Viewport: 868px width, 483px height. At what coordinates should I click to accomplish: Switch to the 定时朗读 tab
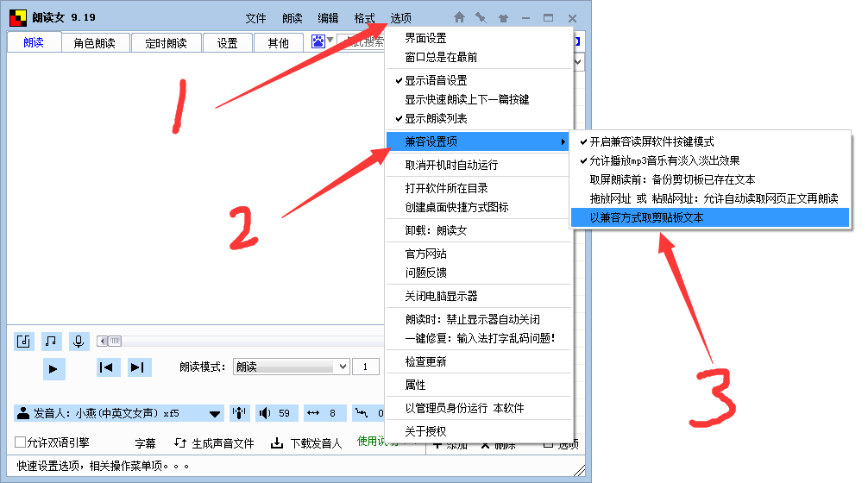click(166, 43)
